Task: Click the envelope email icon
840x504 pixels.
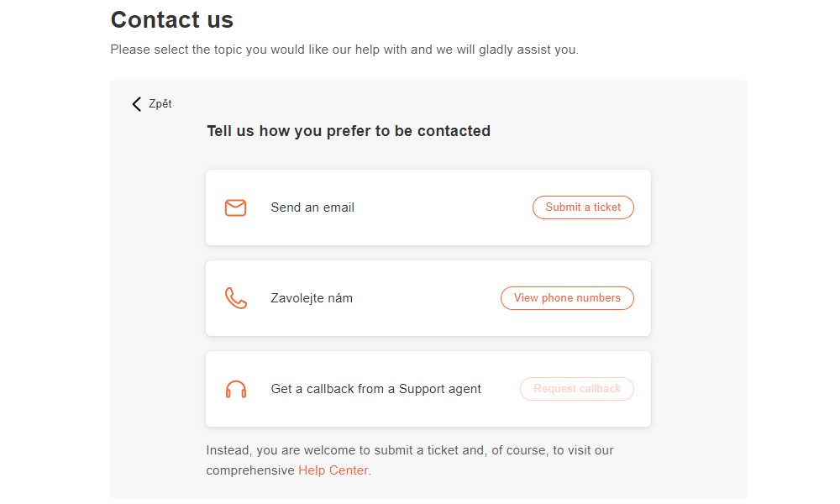Action: 236,207
